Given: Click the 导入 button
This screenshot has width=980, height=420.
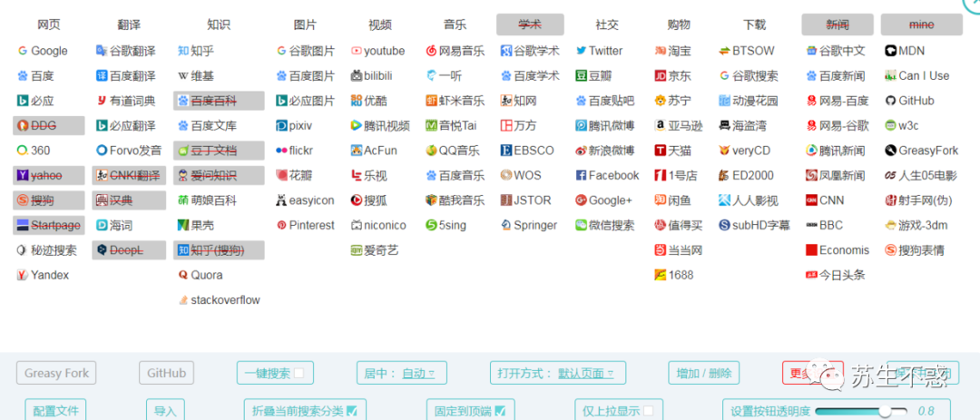Looking at the screenshot, I should pyautogui.click(x=166, y=411).
